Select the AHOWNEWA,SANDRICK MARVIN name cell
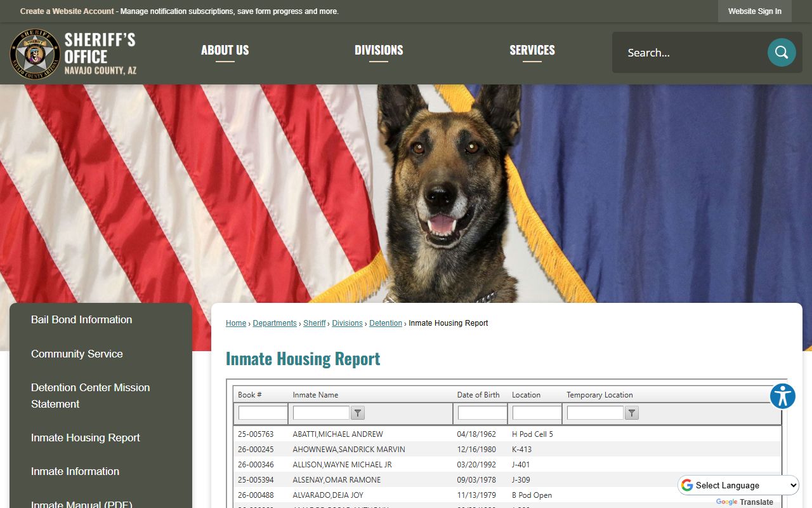This screenshot has height=508, width=812. (x=349, y=450)
